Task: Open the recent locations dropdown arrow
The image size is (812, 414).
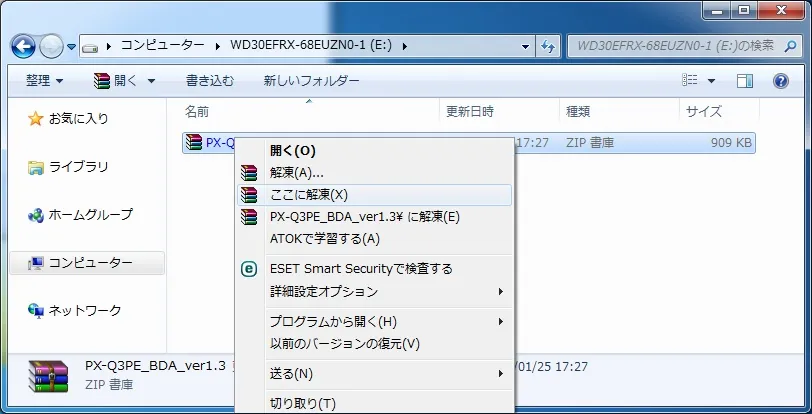Action: point(71,47)
